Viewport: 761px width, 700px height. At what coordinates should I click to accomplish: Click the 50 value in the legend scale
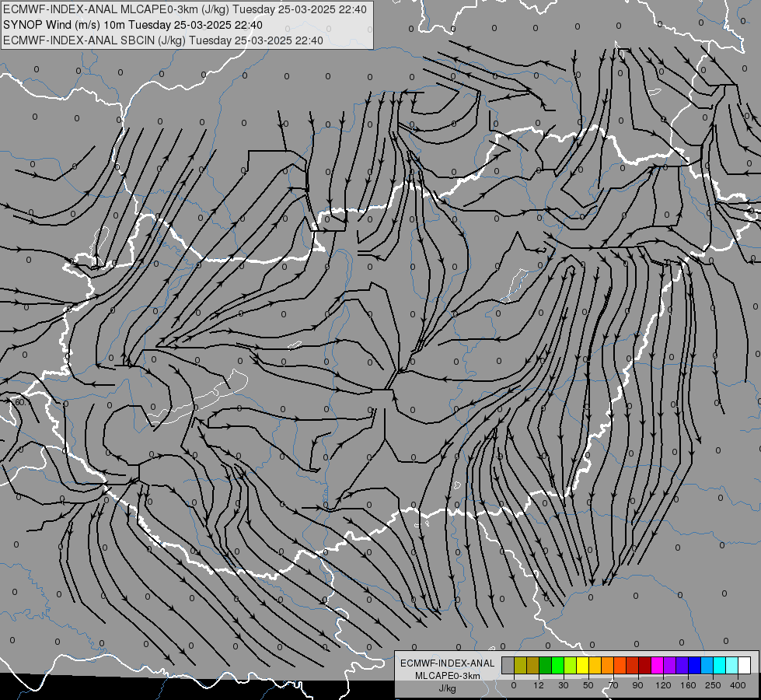(x=588, y=685)
